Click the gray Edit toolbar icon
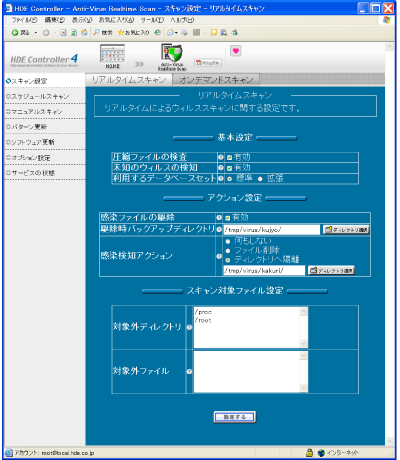The height and width of the screenshot is (460, 400). (x=197, y=33)
